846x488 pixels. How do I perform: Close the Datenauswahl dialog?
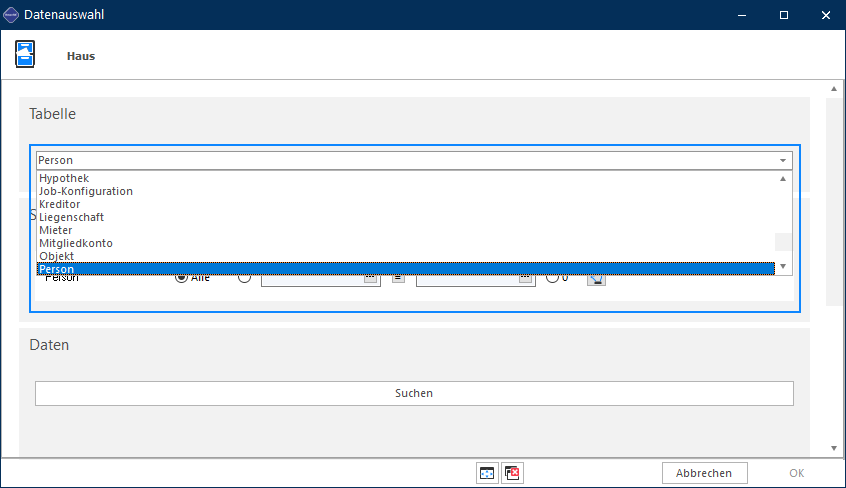pyautogui.click(x=825, y=15)
